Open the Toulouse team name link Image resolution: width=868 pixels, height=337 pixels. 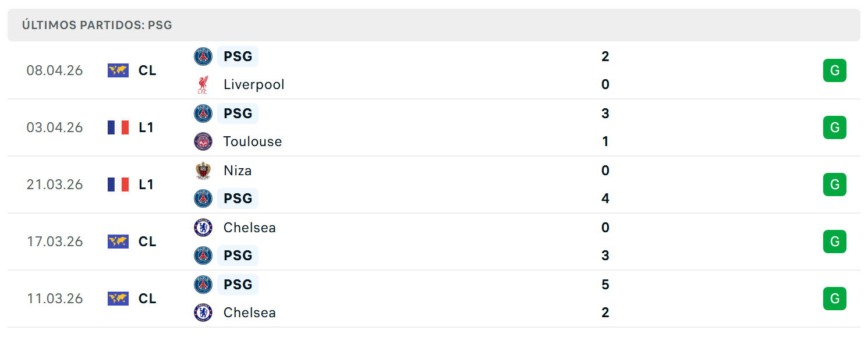coord(253,141)
